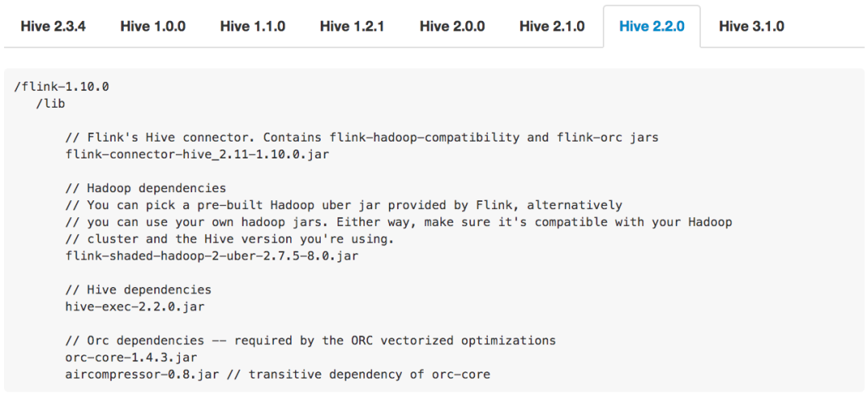Select the Hive 1.1.0 tab

tap(252, 27)
